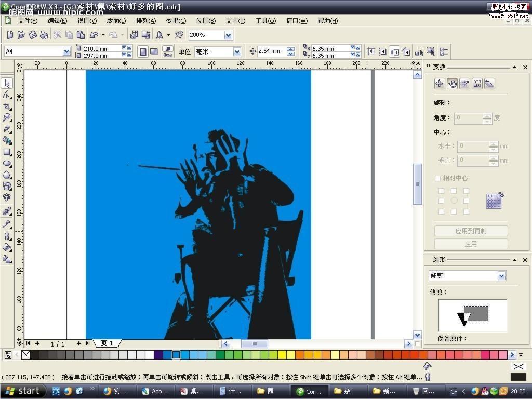This screenshot has width=532, height=399.
Task: Click the Import icon
Action: click(134, 35)
